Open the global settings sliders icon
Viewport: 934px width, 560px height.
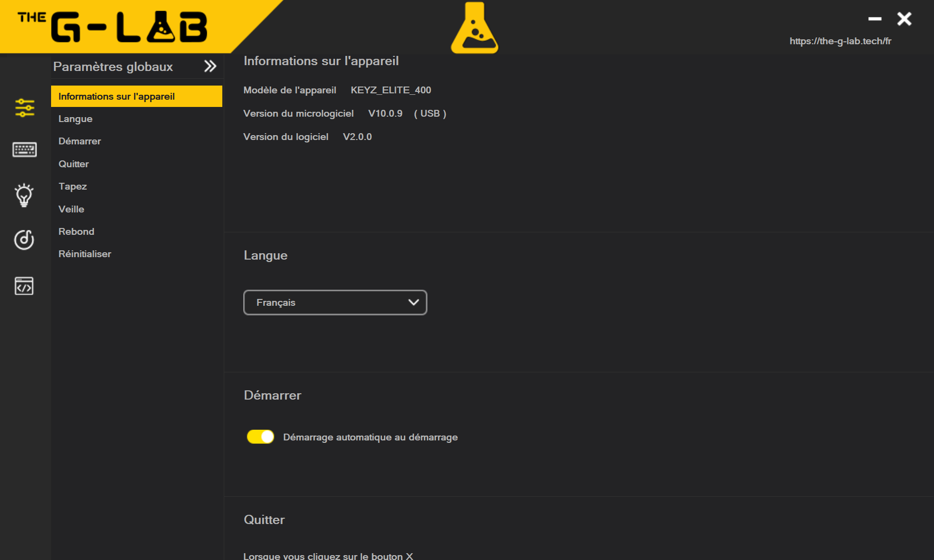pyautogui.click(x=24, y=108)
